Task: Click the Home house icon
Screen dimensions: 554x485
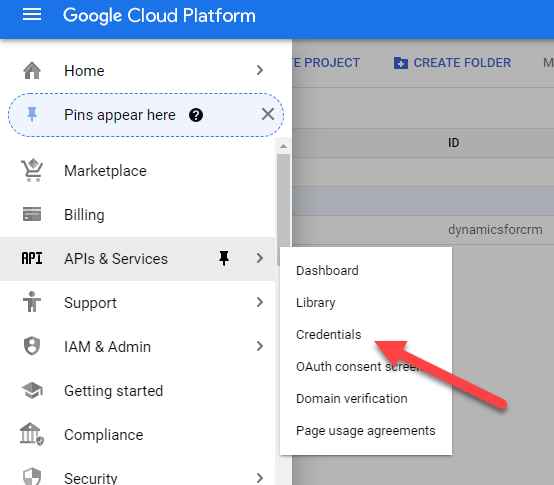Action: (x=32, y=70)
